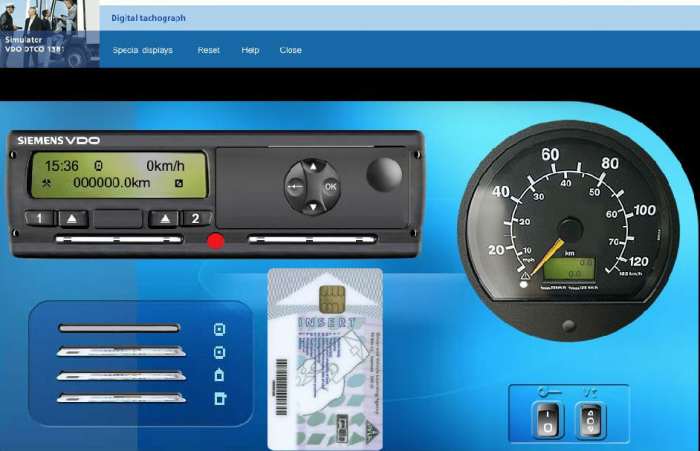700x451 pixels.
Task: Select the top empty card slot in tray
Action: pos(119,328)
